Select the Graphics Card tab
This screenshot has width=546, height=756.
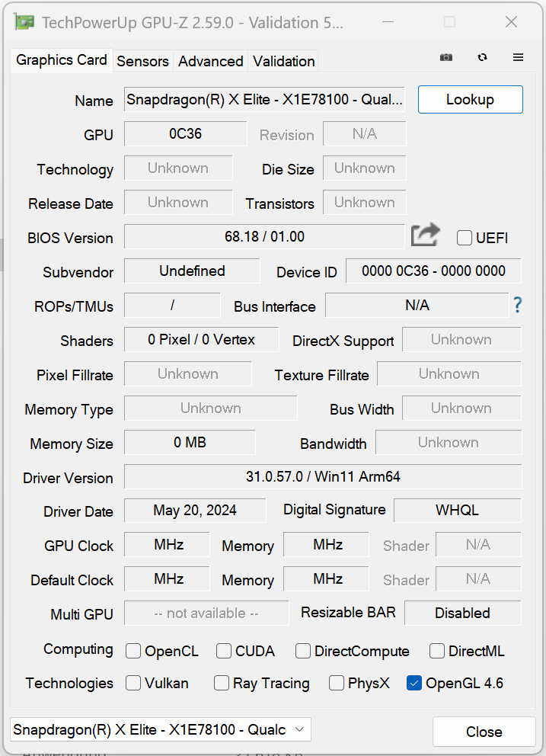point(61,60)
